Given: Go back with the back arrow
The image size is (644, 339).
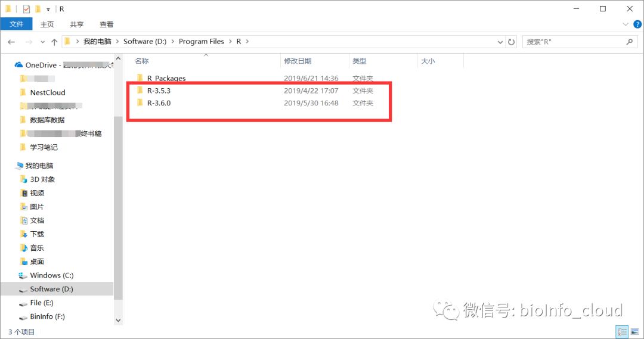Looking at the screenshot, I should tap(11, 42).
